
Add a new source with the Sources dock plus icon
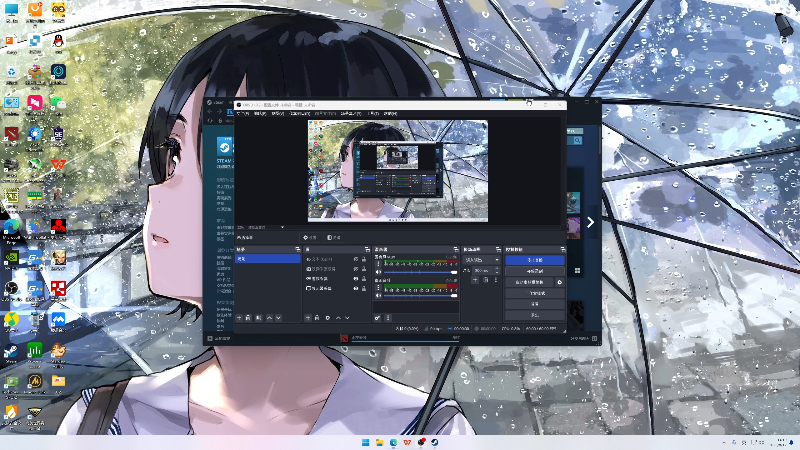click(308, 318)
